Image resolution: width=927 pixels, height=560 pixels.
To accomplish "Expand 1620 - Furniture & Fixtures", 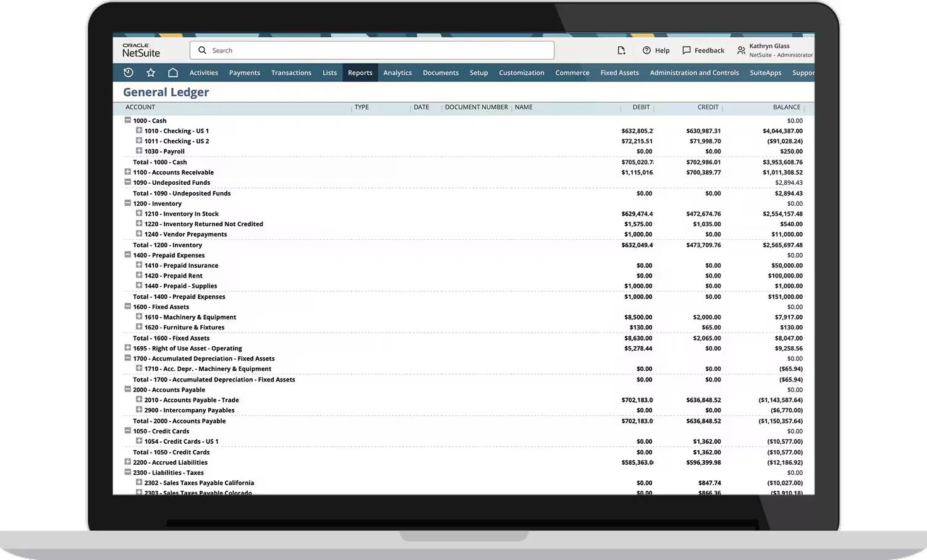I will click(139, 326).
